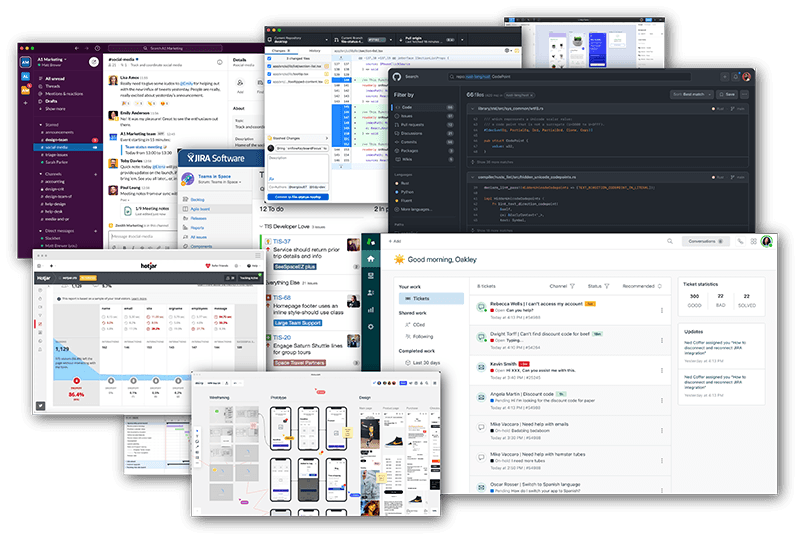Screen dimensions: 800x539
Task: Click the GitHub plus create icon
Action: pyautogui.click(x=724, y=77)
